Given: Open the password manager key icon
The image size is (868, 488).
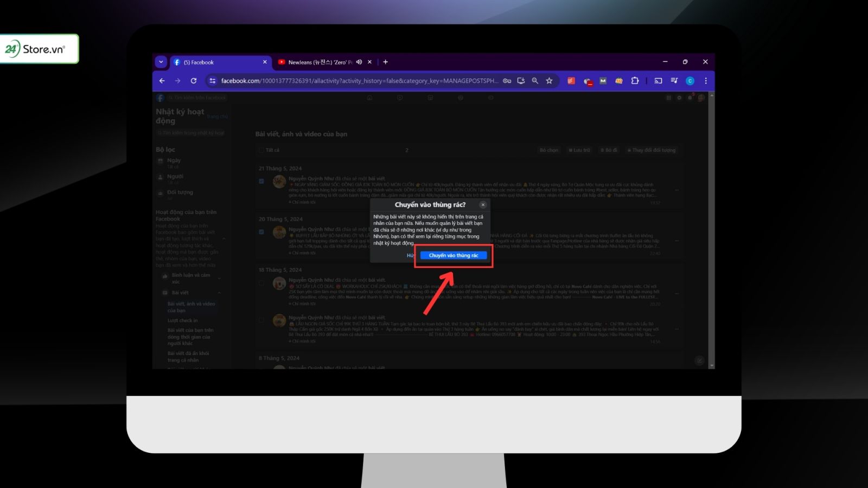Looking at the screenshot, I should 507,81.
